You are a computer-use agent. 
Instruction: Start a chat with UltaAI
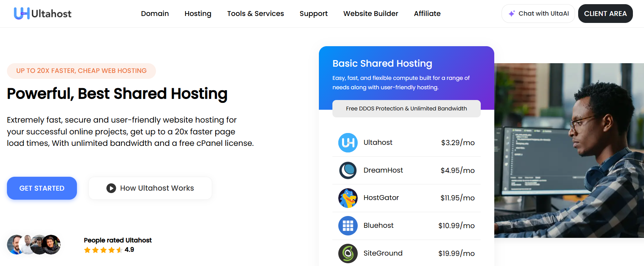point(538,14)
